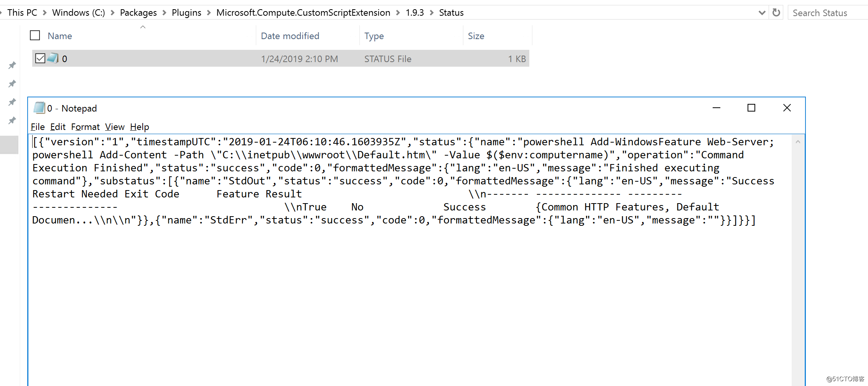Open the View menu in Notepad
The image size is (868, 386).
click(x=115, y=127)
